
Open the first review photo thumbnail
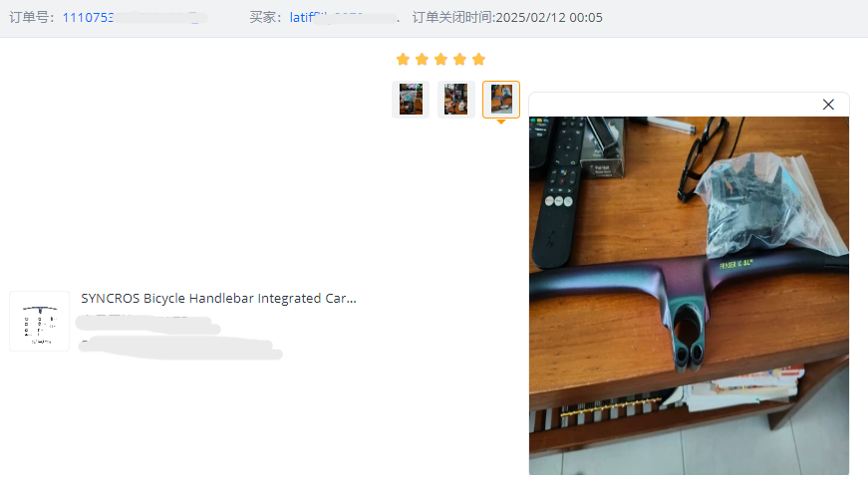pyautogui.click(x=411, y=99)
